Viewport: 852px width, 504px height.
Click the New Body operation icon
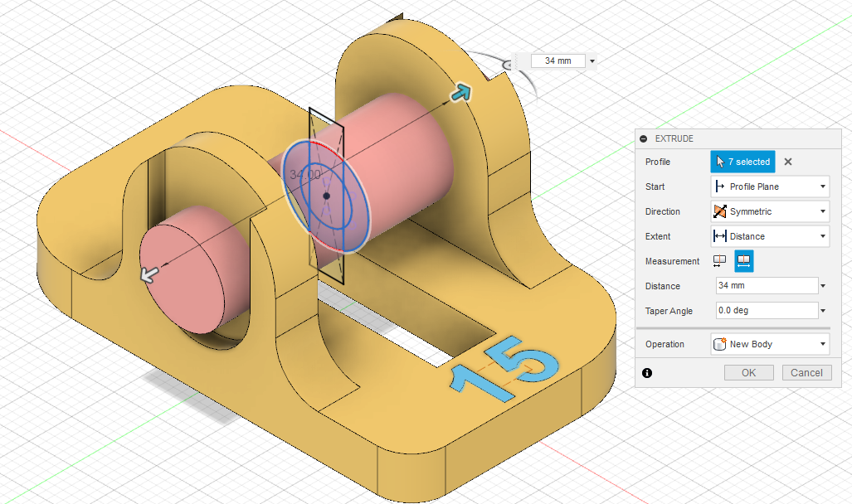[720, 344]
